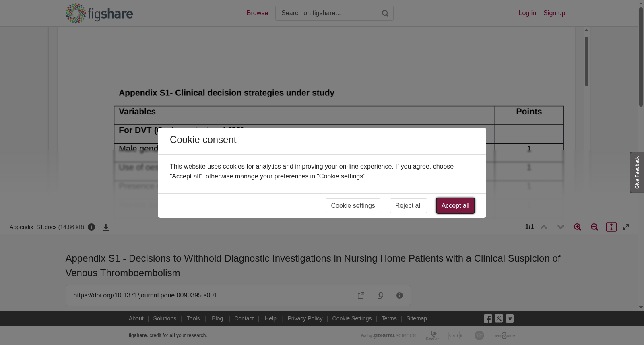Show file info for Appendix_S1.docx
This screenshot has height=345, width=644.
[91, 227]
